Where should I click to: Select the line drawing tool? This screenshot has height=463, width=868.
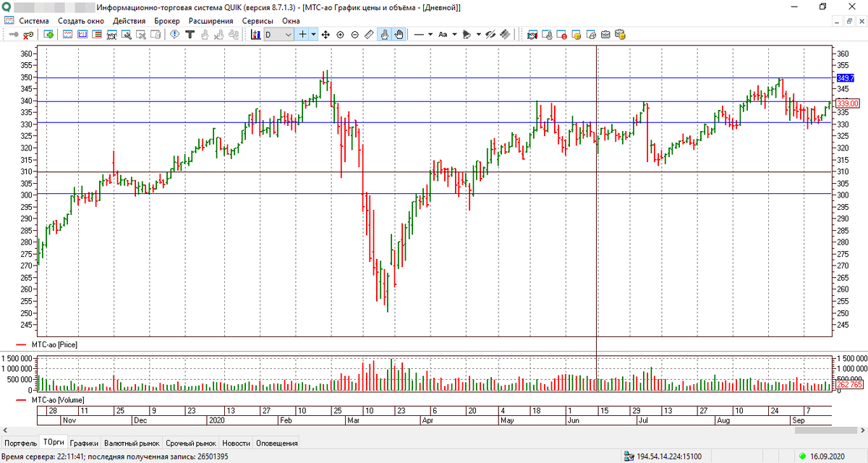(x=419, y=34)
